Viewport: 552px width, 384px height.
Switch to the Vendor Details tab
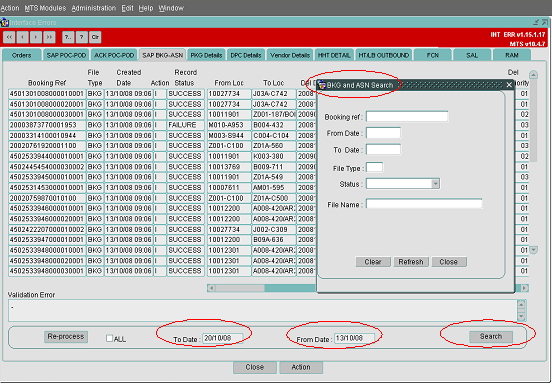click(290, 55)
